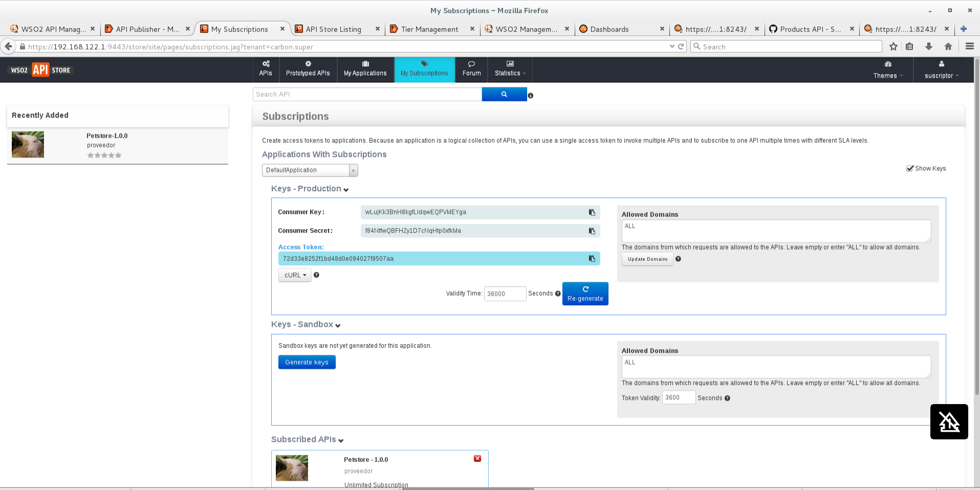
Task: Open Petstore thumbnail in Recently Added
Action: click(x=28, y=144)
